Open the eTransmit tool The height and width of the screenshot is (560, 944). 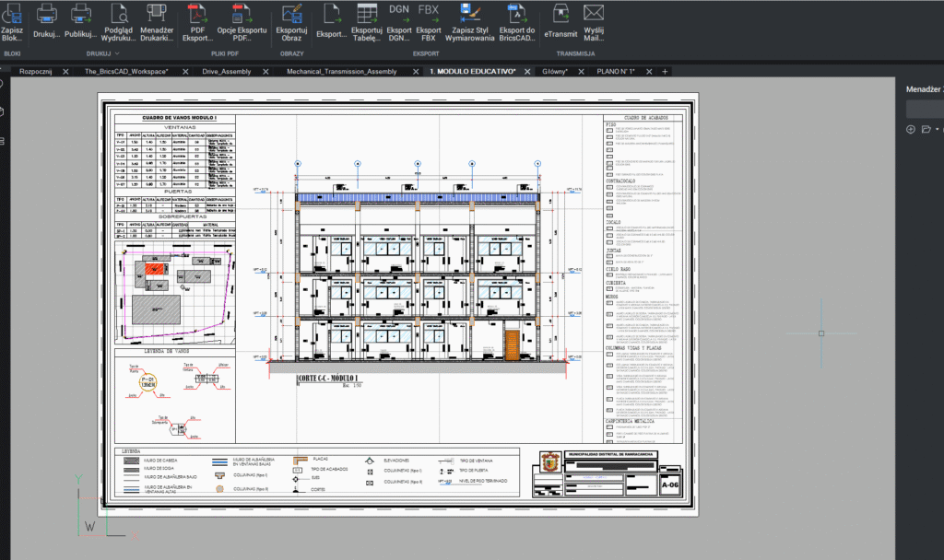(x=560, y=14)
